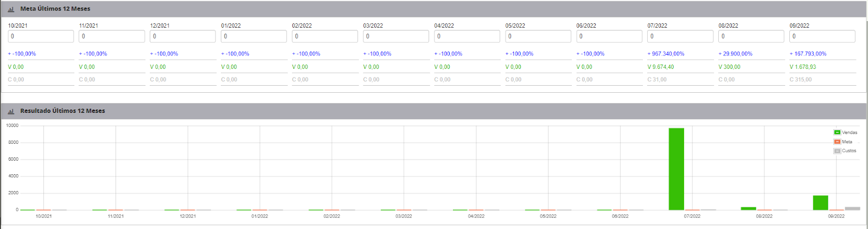Click the Vendas legend label text
The width and height of the screenshot is (868, 229).
pos(850,132)
